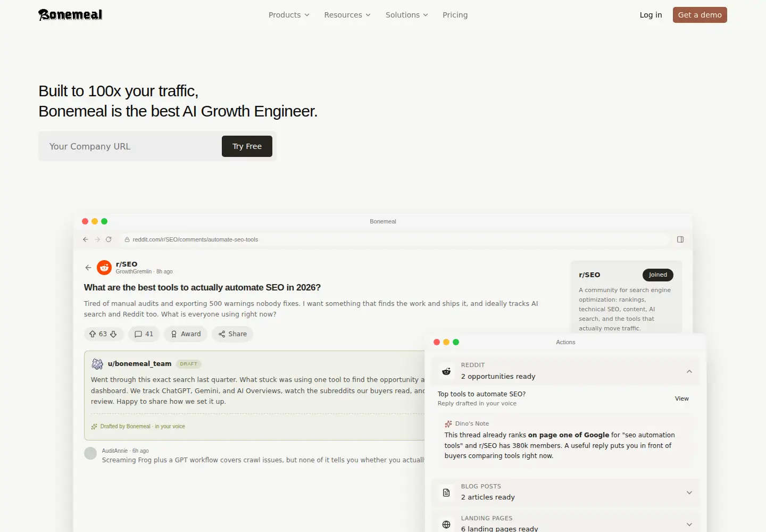
Task: Toggle the Joined button for r/SEO
Action: click(657, 275)
